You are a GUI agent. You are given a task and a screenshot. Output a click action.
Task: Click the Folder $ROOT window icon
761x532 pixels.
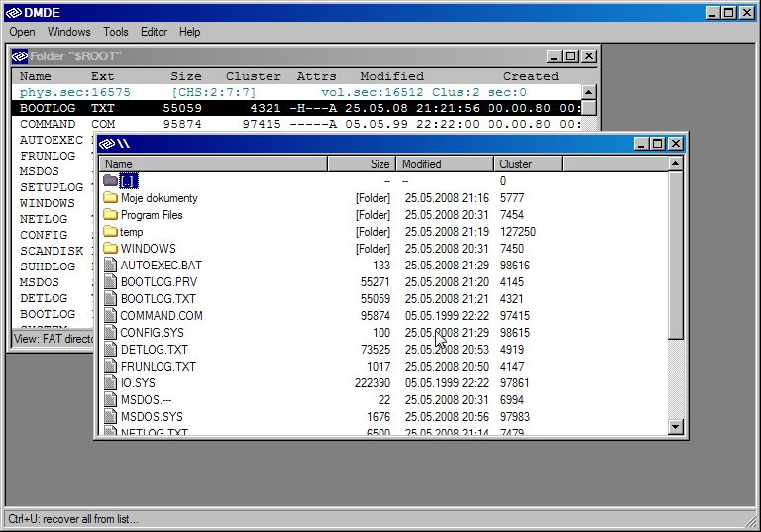[20, 56]
